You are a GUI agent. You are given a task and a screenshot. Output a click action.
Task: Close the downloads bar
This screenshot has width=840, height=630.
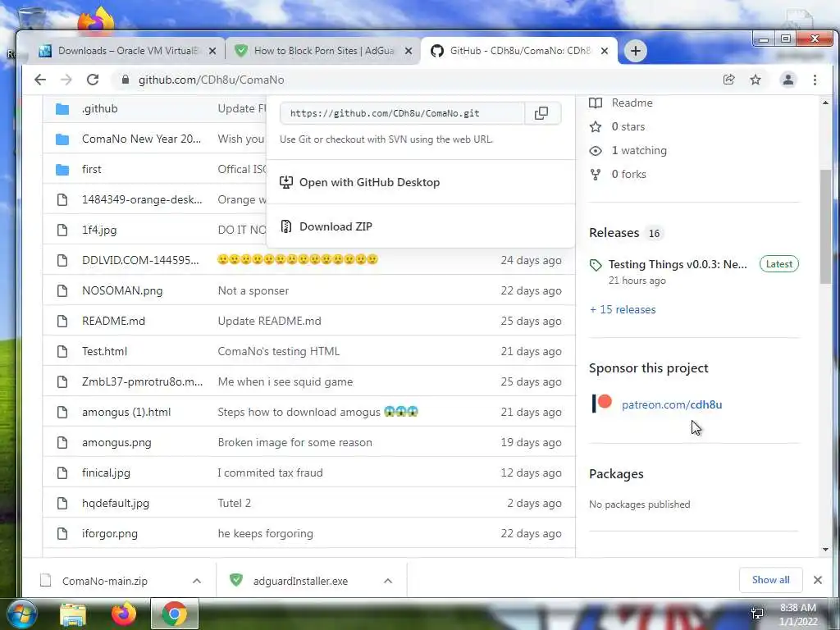pos(818,580)
